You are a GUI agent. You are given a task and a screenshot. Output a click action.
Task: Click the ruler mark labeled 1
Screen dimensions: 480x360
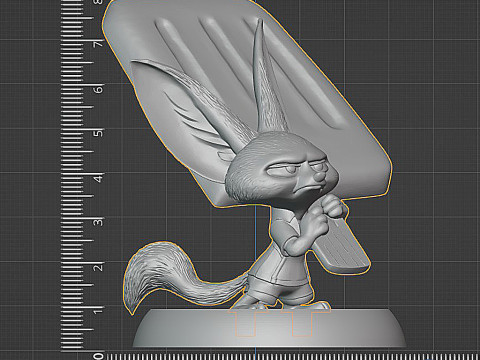click(x=98, y=311)
